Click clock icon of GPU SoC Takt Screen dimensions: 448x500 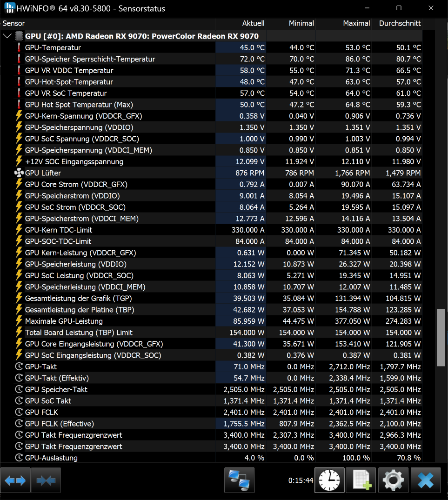(19, 401)
